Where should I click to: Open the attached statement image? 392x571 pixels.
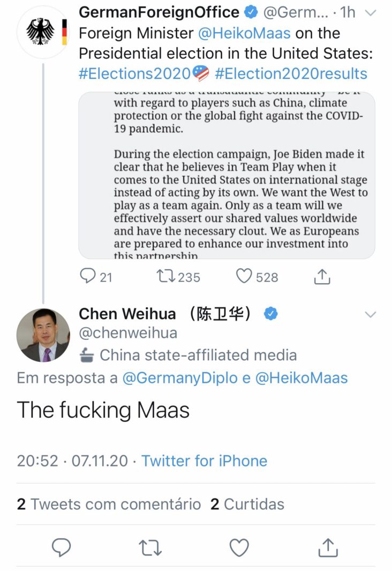[227, 176]
